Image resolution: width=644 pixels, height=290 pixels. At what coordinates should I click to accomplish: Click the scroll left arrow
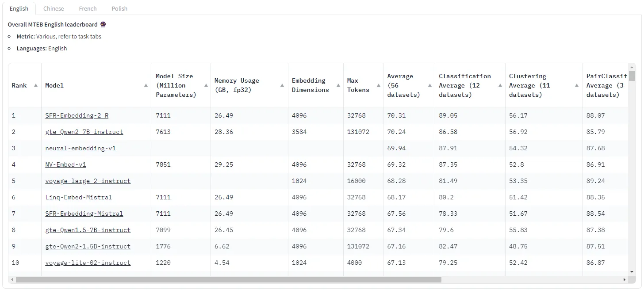click(x=12, y=279)
